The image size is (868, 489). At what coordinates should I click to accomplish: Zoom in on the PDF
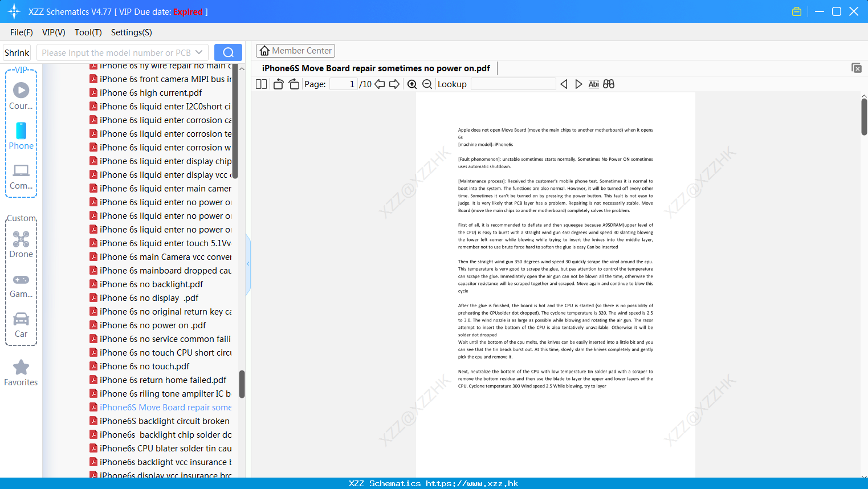(x=412, y=84)
